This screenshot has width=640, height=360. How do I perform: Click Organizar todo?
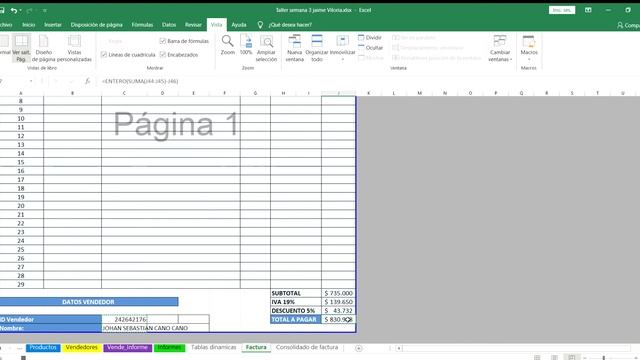coord(317,48)
